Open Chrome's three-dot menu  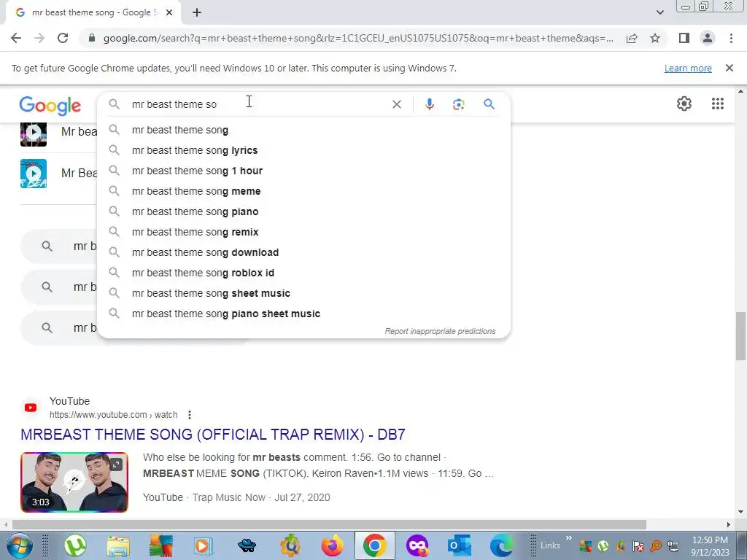pos(731,38)
